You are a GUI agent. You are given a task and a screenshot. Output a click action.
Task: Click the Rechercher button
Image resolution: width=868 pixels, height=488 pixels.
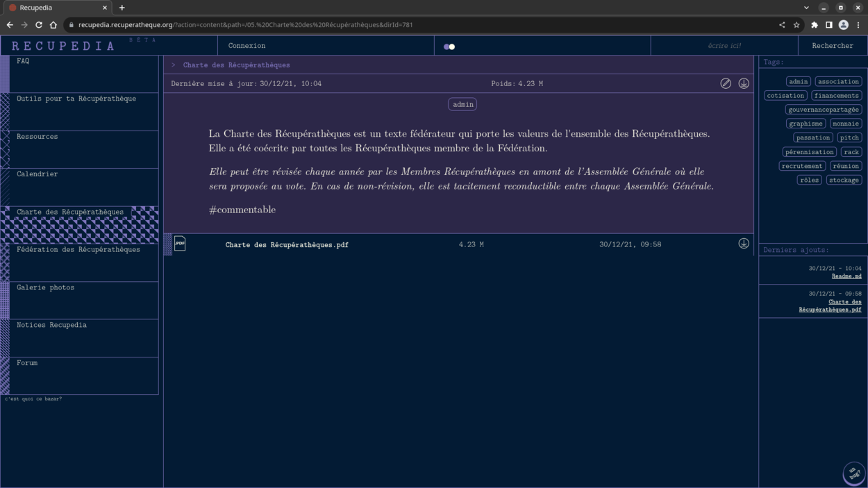tap(832, 46)
